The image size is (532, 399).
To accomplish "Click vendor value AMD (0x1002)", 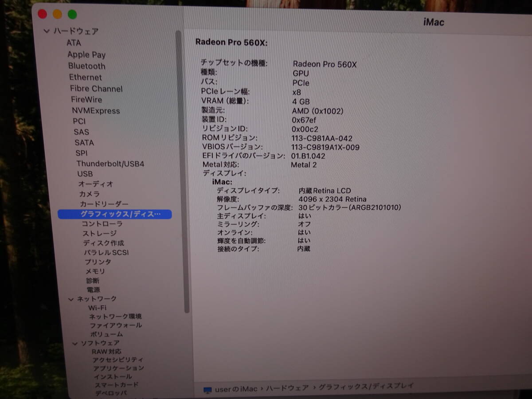I will [x=317, y=111].
